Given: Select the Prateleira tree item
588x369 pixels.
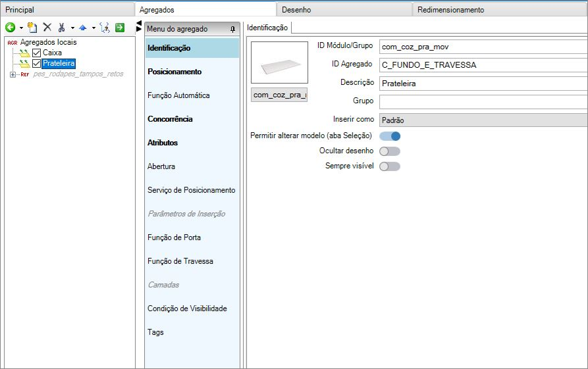Looking at the screenshot, I should coord(59,63).
